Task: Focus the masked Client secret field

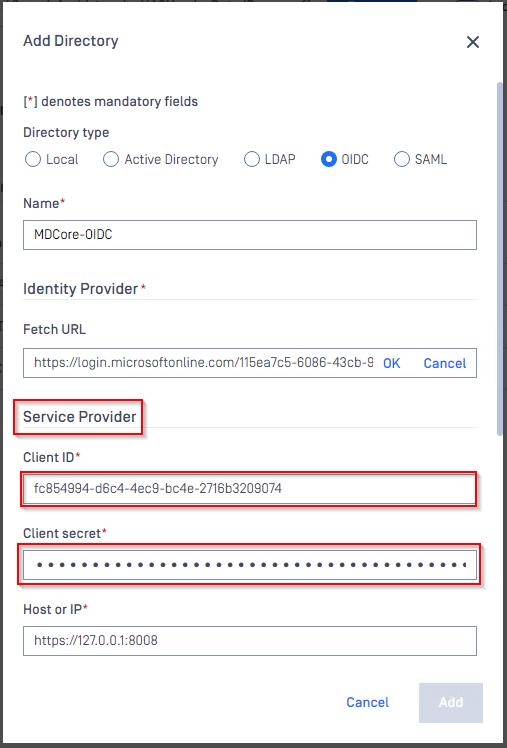Action: 249,565
